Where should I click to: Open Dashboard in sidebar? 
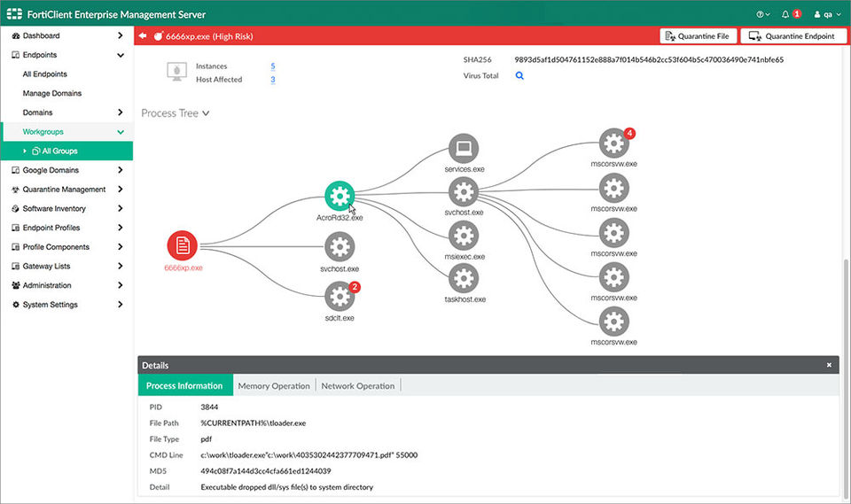click(x=42, y=35)
